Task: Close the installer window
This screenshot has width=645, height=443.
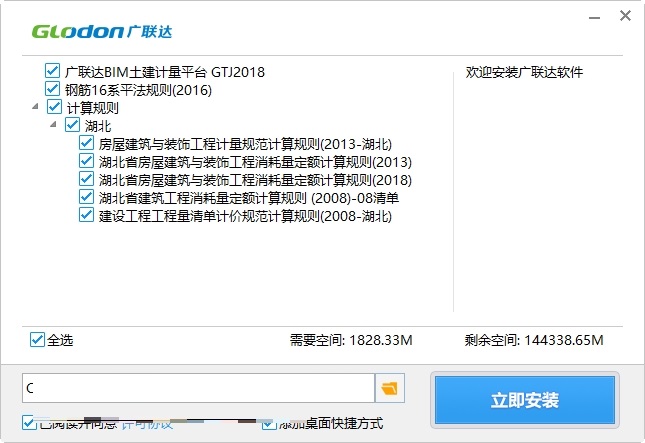Action: (x=624, y=17)
